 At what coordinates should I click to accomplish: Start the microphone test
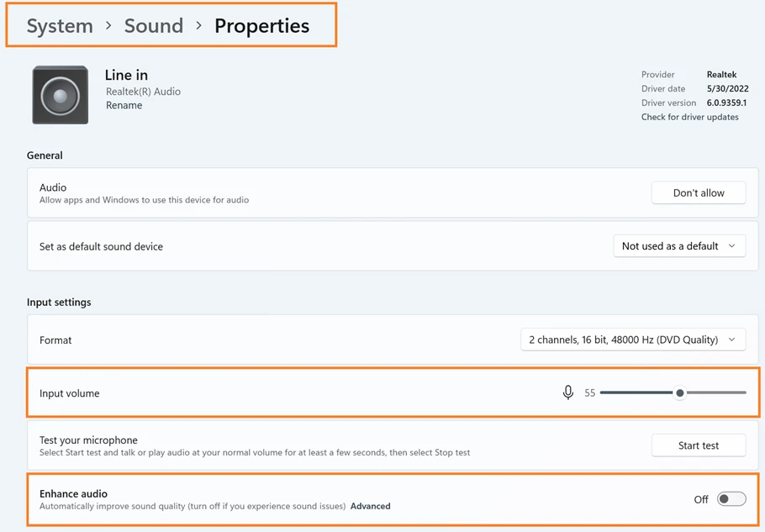click(698, 445)
